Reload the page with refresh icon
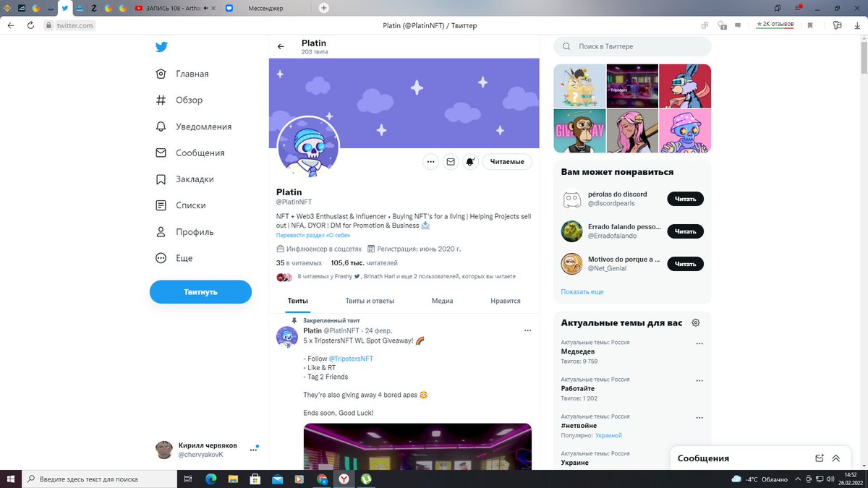The height and width of the screenshot is (488, 868). click(x=30, y=25)
